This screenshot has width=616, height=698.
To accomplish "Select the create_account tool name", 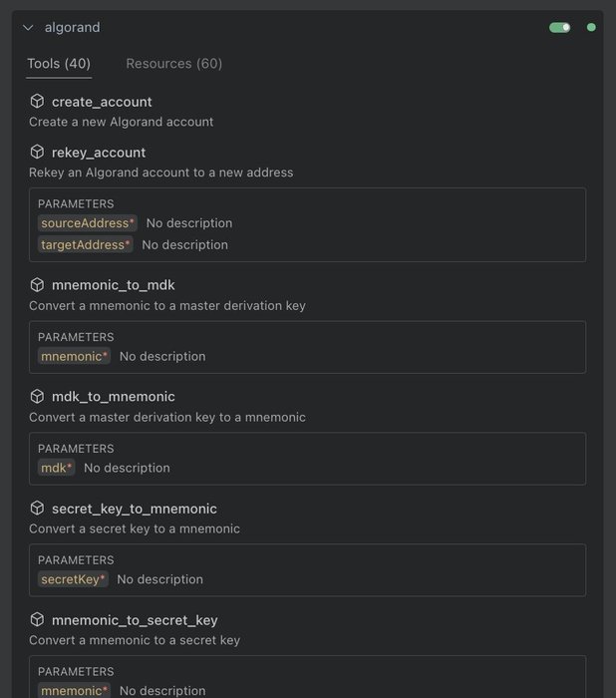I will (x=102, y=102).
